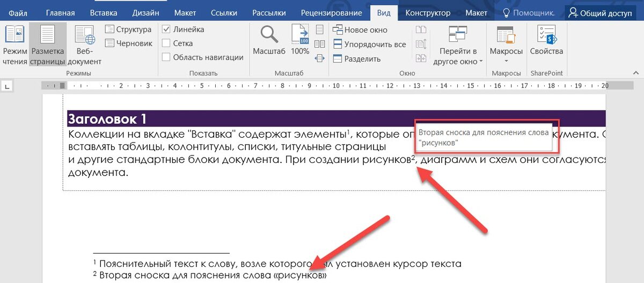The width and height of the screenshot is (644, 283).
Task: Switch to Макет tab next to Конструктор
Action: (477, 12)
